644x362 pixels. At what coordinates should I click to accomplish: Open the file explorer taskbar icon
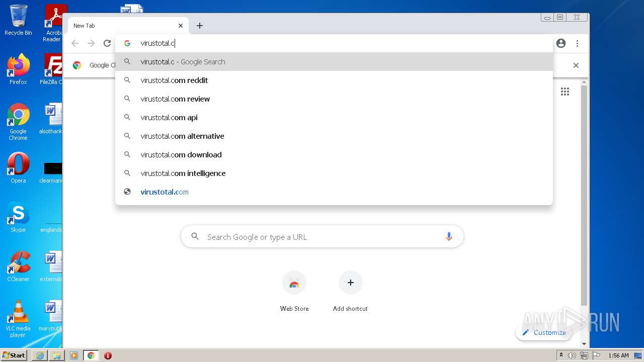pyautogui.click(x=57, y=355)
